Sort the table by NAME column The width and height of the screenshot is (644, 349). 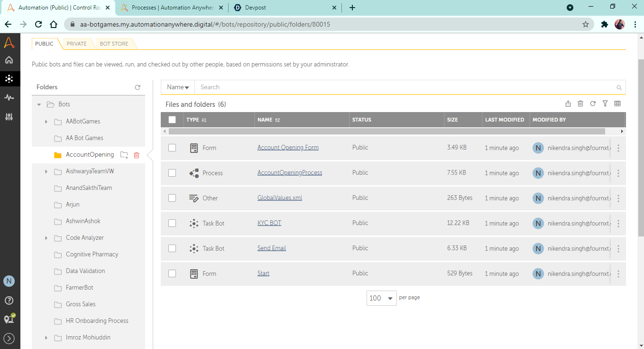[268, 120]
